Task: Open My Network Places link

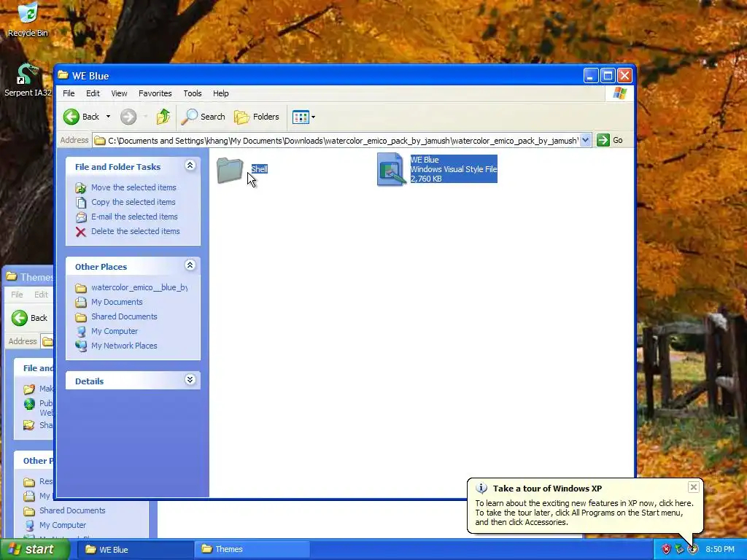Action: [x=124, y=346]
